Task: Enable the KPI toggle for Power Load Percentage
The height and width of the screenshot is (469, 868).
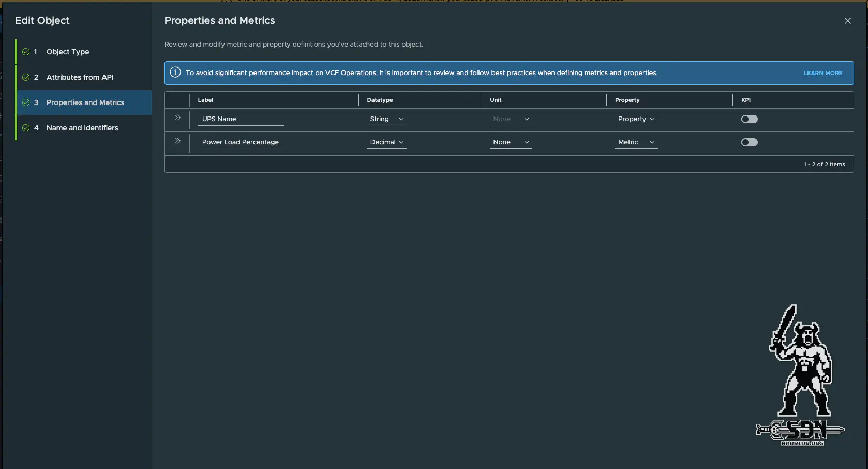Action: click(749, 142)
